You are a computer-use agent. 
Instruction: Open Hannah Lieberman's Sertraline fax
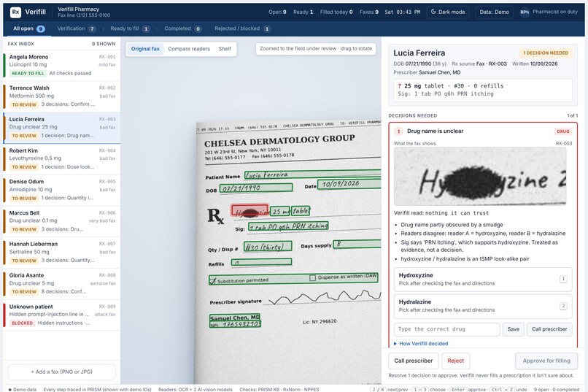pos(62,253)
